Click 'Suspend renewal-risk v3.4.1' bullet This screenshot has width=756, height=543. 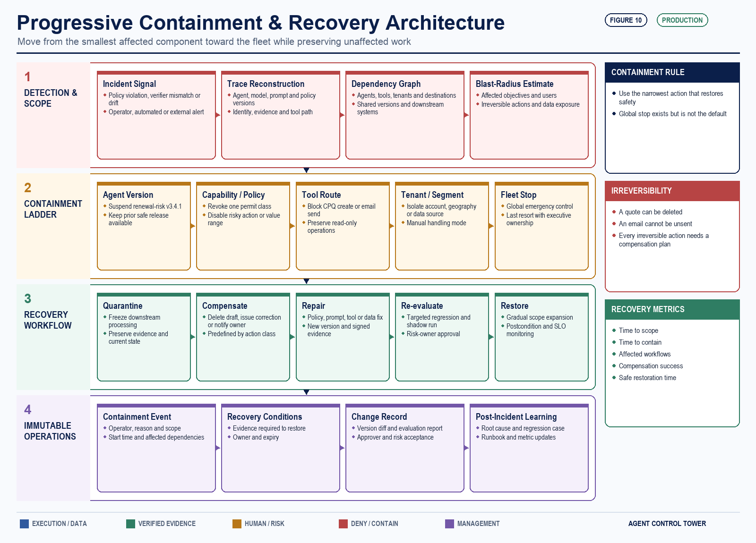145,206
